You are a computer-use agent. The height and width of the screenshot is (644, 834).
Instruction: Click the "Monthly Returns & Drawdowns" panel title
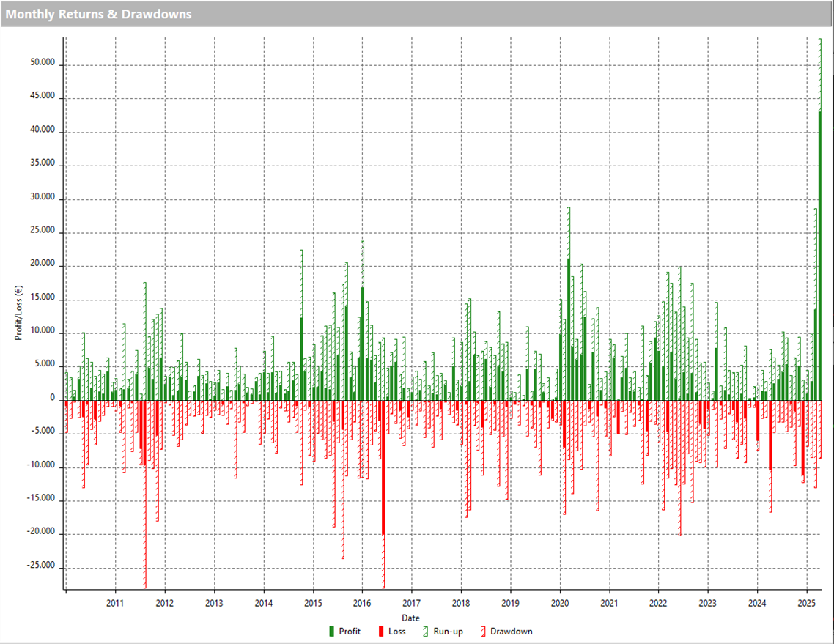(99, 14)
